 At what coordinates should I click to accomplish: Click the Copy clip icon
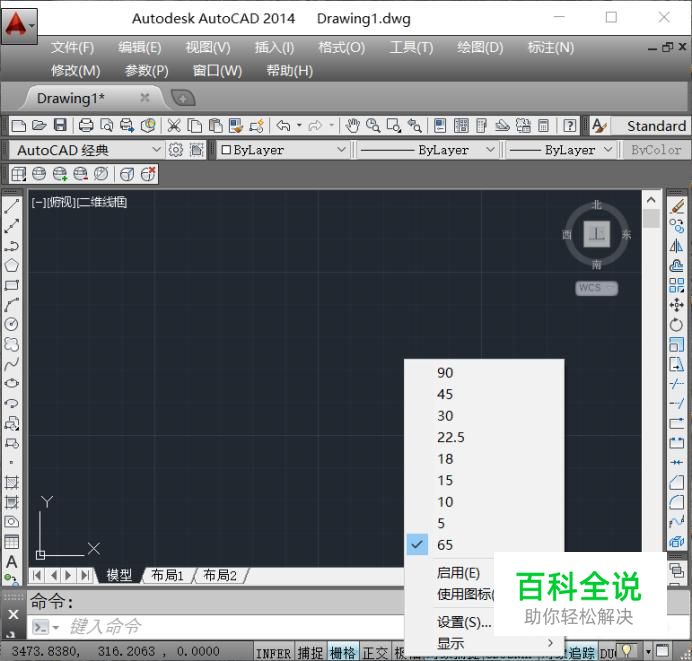point(195,126)
